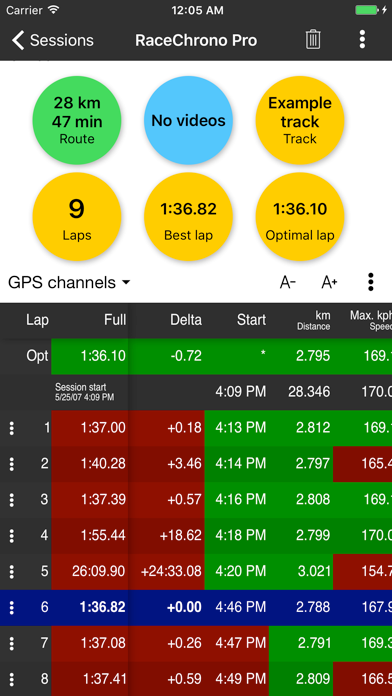The height and width of the screenshot is (696, 392).
Task: Select distance 3.021 cell
Action: click(x=301, y=572)
